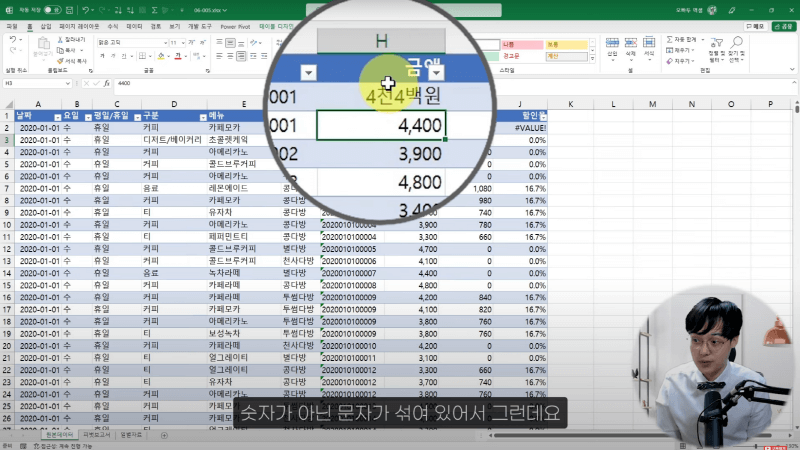Toggle the AutoSave (자동 저장) switch
The width and height of the screenshot is (800, 450).
pyautogui.click(x=53, y=10)
